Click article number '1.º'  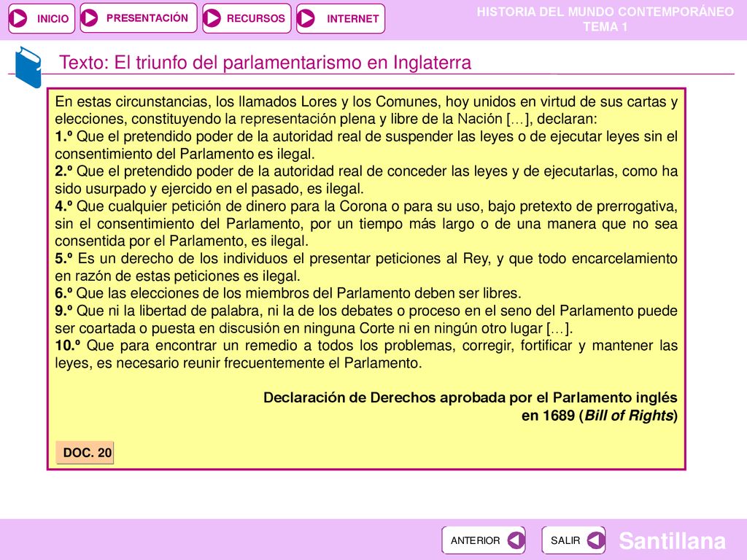pos(63,136)
